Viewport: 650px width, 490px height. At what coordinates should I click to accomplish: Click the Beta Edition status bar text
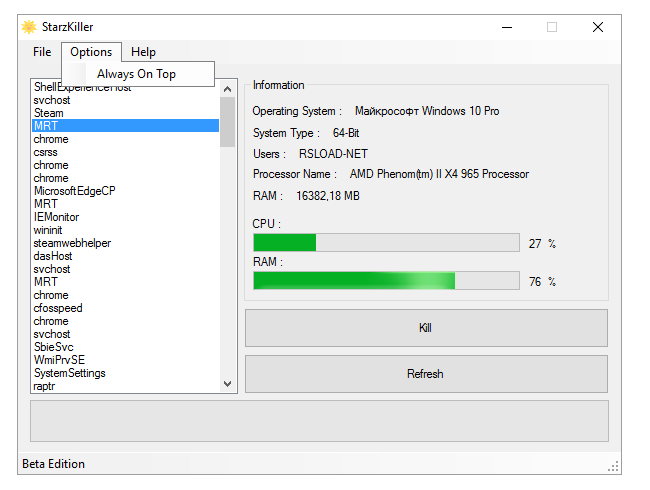coord(53,464)
